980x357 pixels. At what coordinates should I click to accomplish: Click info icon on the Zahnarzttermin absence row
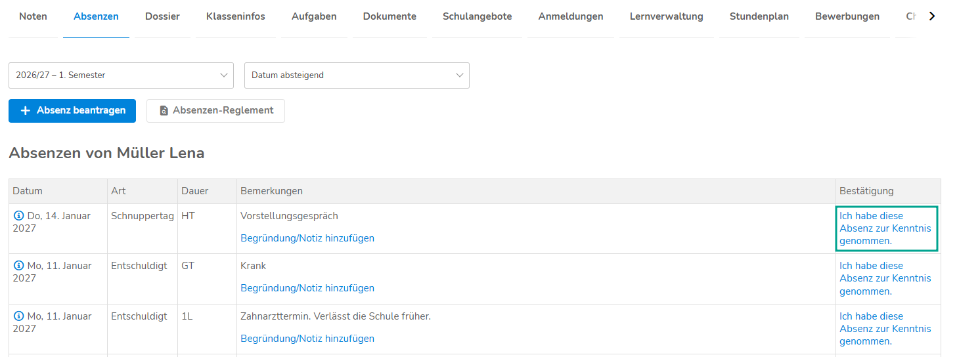coord(18,316)
